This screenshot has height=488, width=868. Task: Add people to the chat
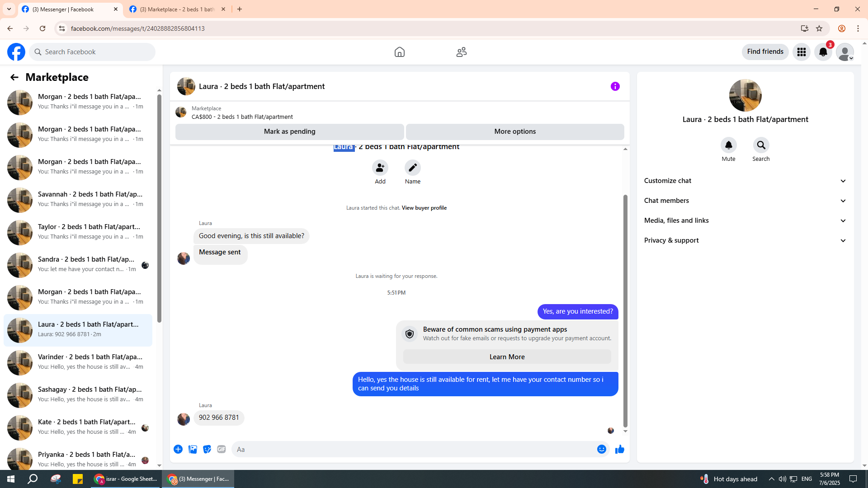click(380, 168)
